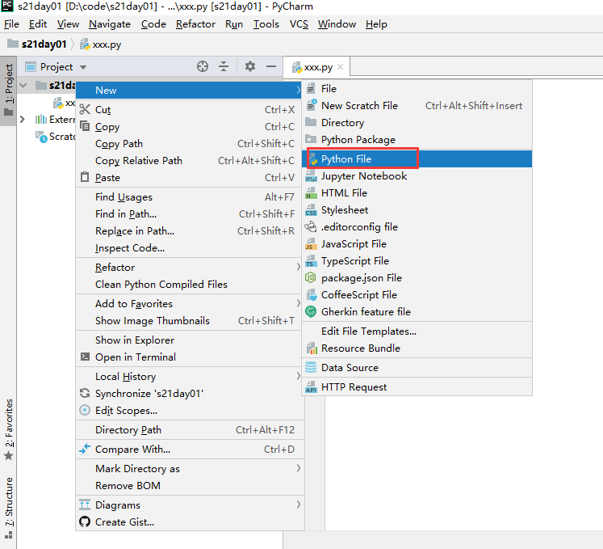Open the Structure tool window tab

(x=9, y=501)
